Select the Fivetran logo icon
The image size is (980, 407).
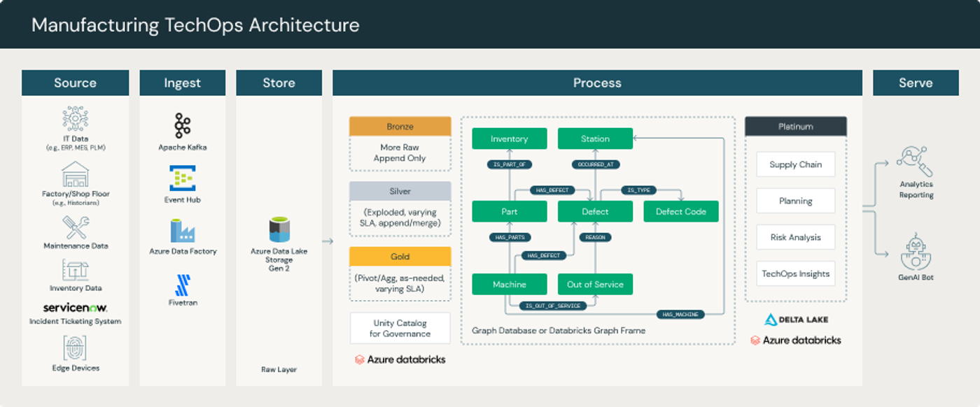click(x=183, y=285)
